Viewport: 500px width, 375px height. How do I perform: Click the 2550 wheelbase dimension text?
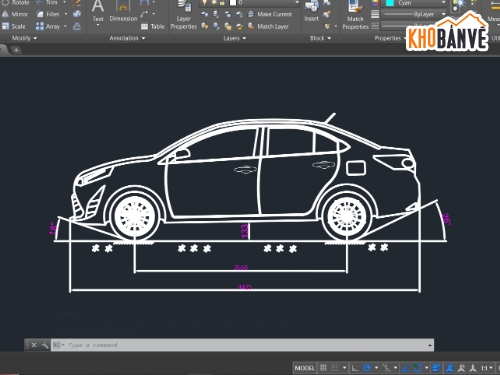click(241, 267)
